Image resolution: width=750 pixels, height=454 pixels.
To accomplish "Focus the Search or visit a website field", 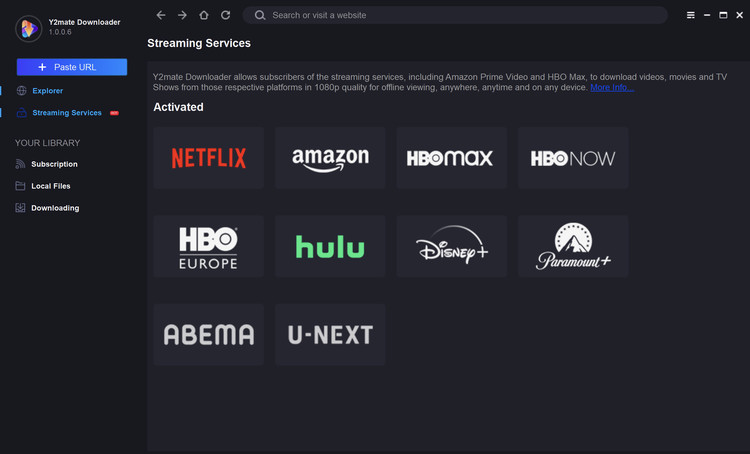I will (x=455, y=15).
